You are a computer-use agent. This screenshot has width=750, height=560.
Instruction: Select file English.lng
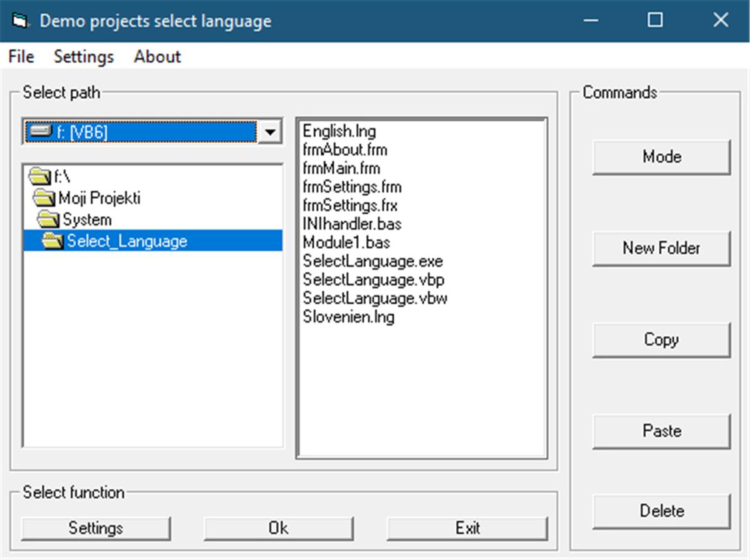point(339,131)
